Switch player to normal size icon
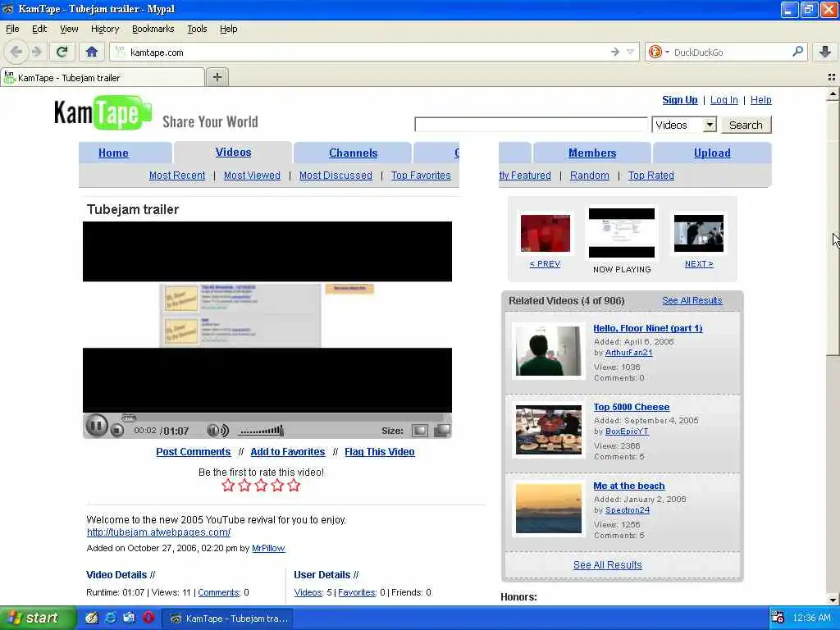840x630 pixels. 420,431
